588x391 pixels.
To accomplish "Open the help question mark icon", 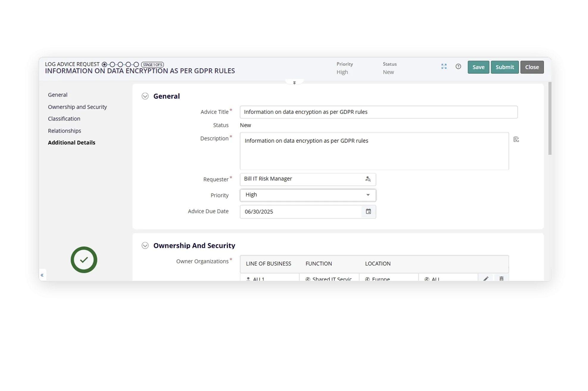I will (458, 66).
